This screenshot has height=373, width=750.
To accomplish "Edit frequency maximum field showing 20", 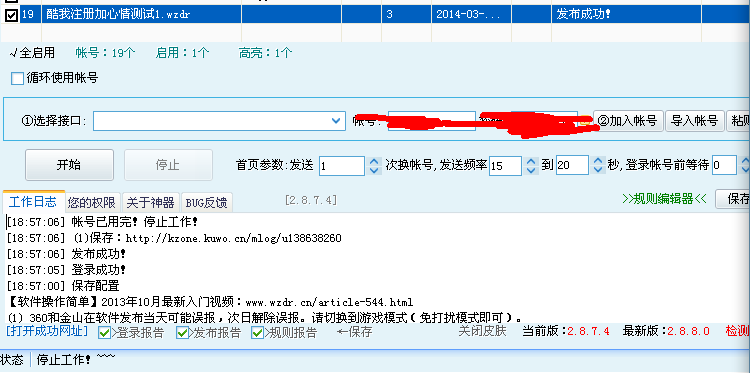I will 572,166.
